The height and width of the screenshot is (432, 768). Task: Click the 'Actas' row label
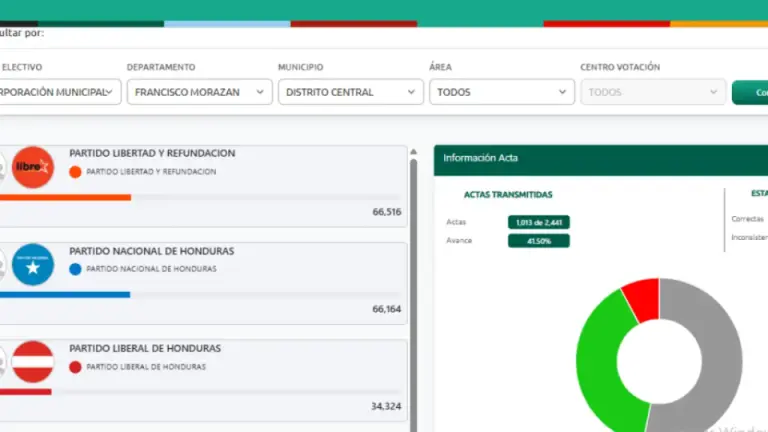coord(456,222)
